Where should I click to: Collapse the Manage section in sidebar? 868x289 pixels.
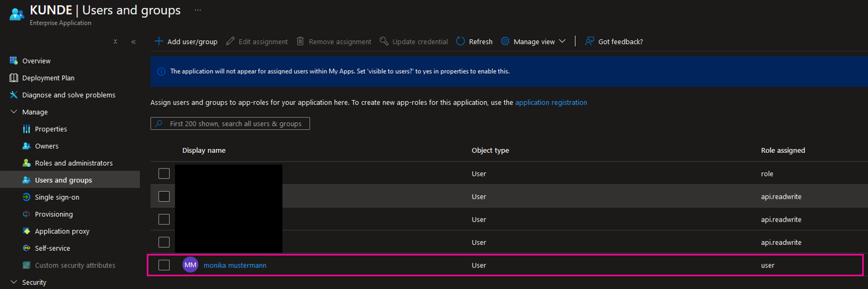14,112
